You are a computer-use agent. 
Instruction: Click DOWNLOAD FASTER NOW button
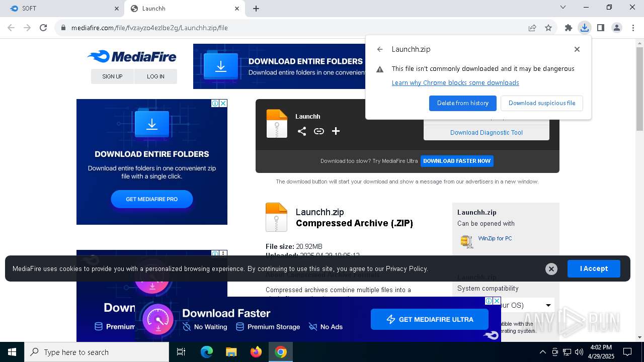457,161
